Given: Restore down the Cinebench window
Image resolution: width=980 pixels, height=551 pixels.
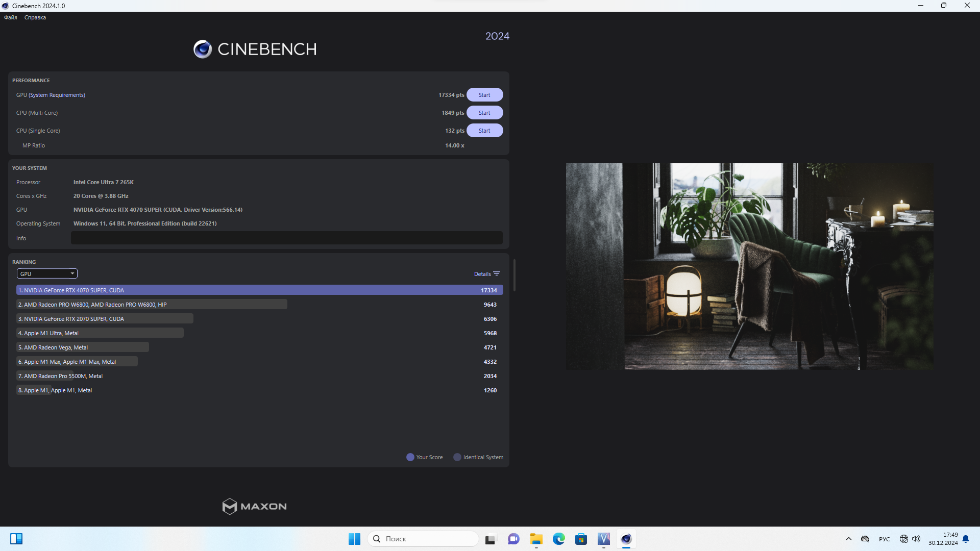Looking at the screenshot, I should click(x=944, y=6).
